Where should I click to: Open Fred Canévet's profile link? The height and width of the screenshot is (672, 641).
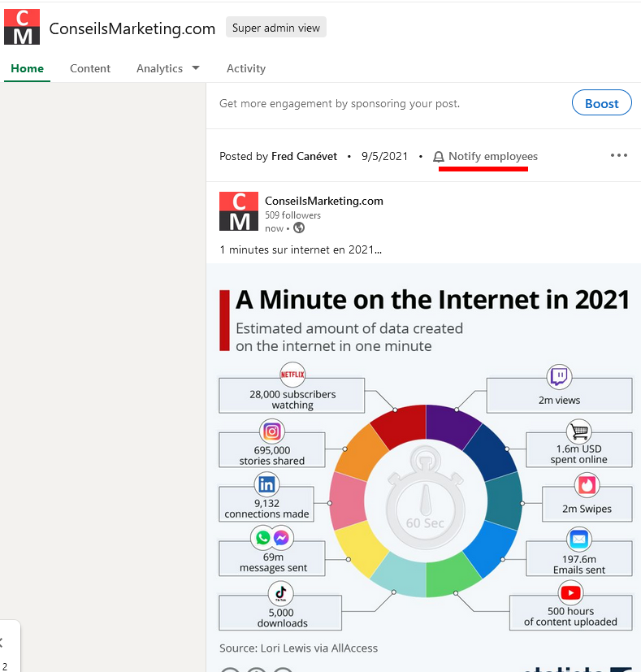[304, 157]
